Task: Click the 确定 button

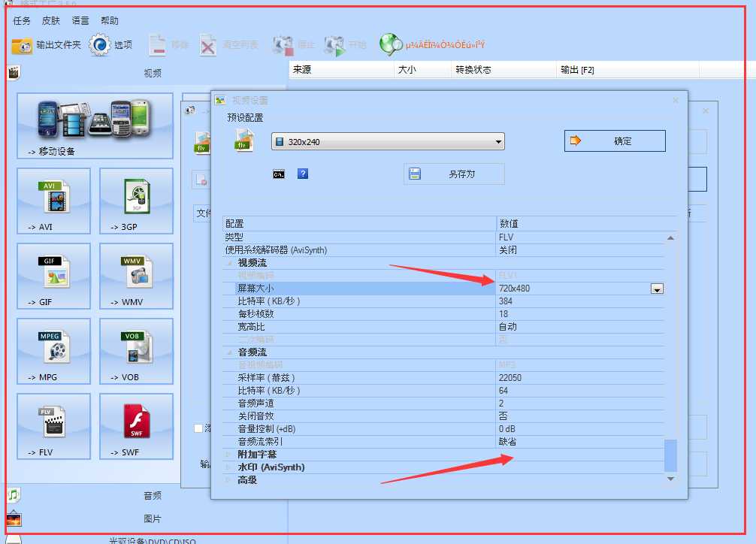Action: click(x=615, y=141)
